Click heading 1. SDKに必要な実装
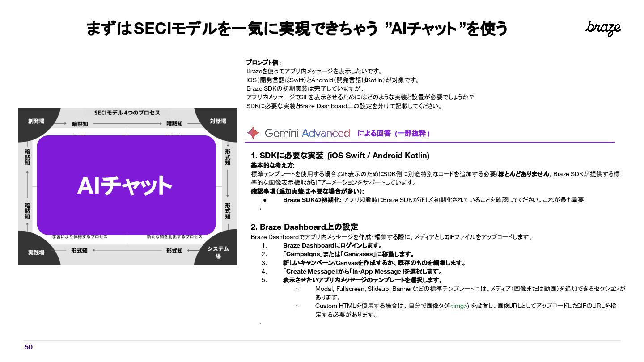Viewport: 644px width, 362px height. [340, 156]
